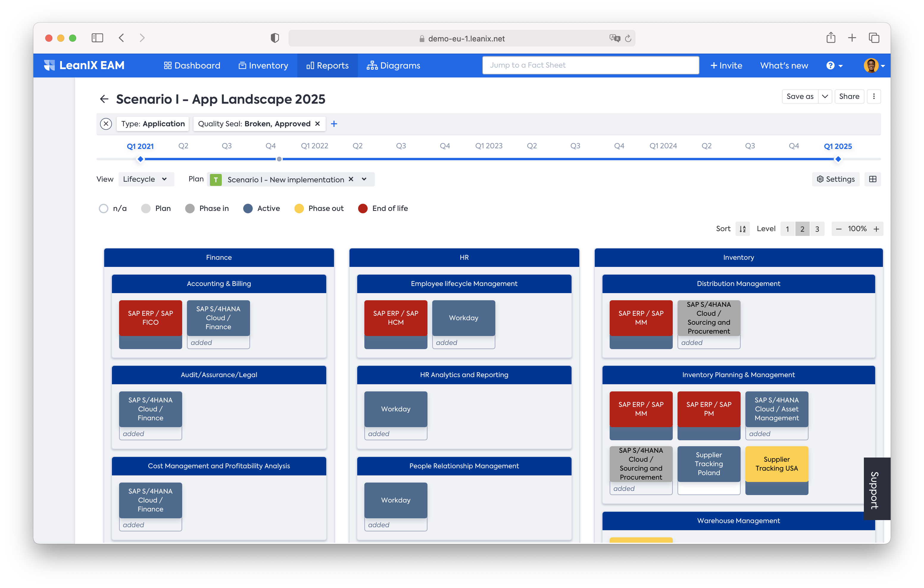Image resolution: width=924 pixels, height=588 pixels.
Task: Toggle the Plan lifecycle legend
Action: coord(156,208)
